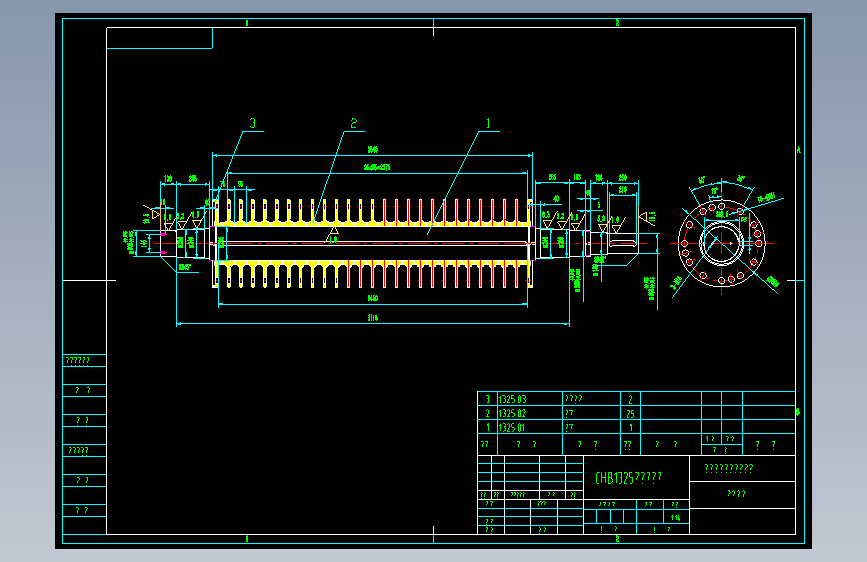Select quantity cell 2 in 1325.03 row
The image size is (867, 562).
[x=630, y=399]
